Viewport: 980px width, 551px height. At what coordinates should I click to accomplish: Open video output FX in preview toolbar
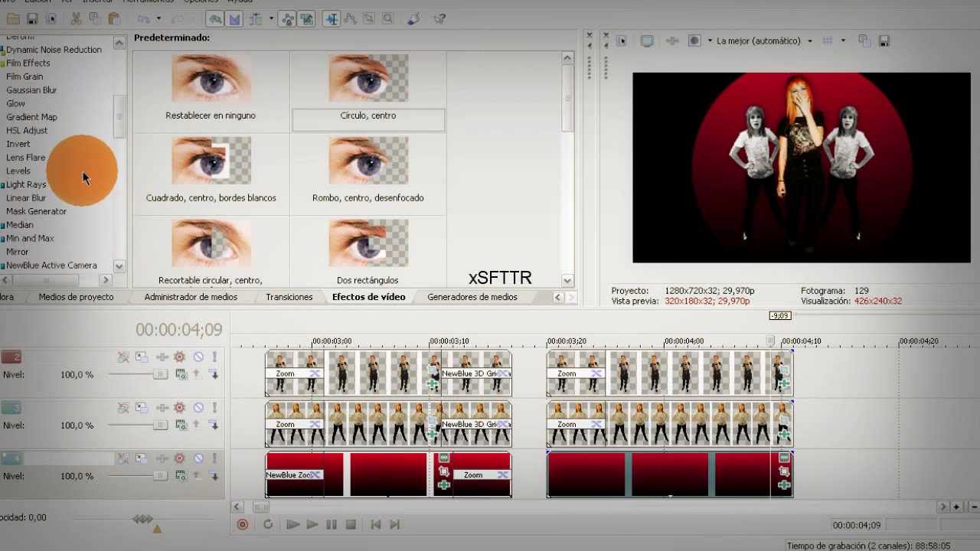tap(672, 41)
